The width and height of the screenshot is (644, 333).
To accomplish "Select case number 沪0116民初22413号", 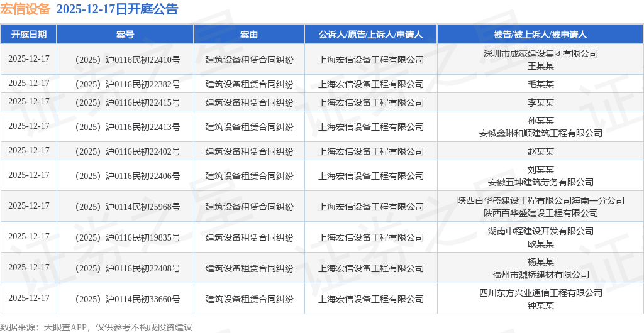I will tap(143, 127).
